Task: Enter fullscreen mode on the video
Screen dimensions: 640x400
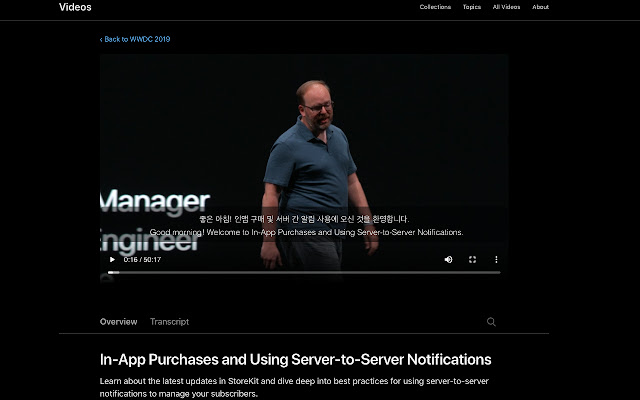Action: pos(472,260)
